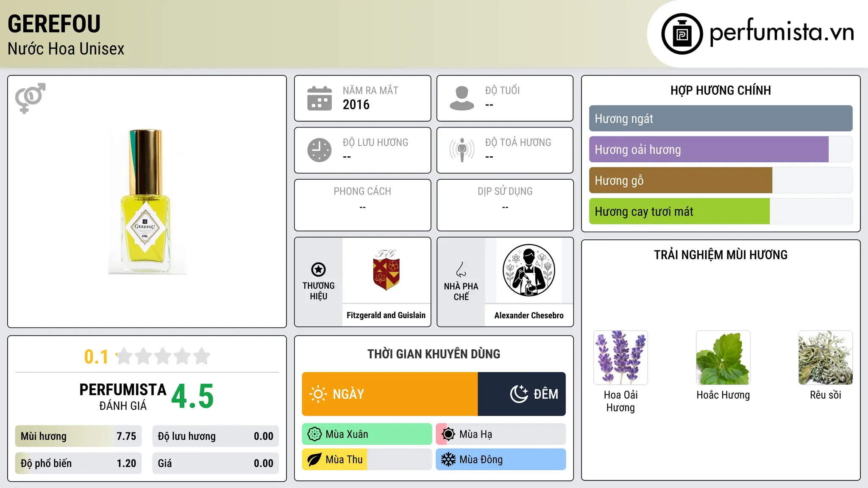Click the snowflake icon beside Mùa Đông

tap(448, 460)
